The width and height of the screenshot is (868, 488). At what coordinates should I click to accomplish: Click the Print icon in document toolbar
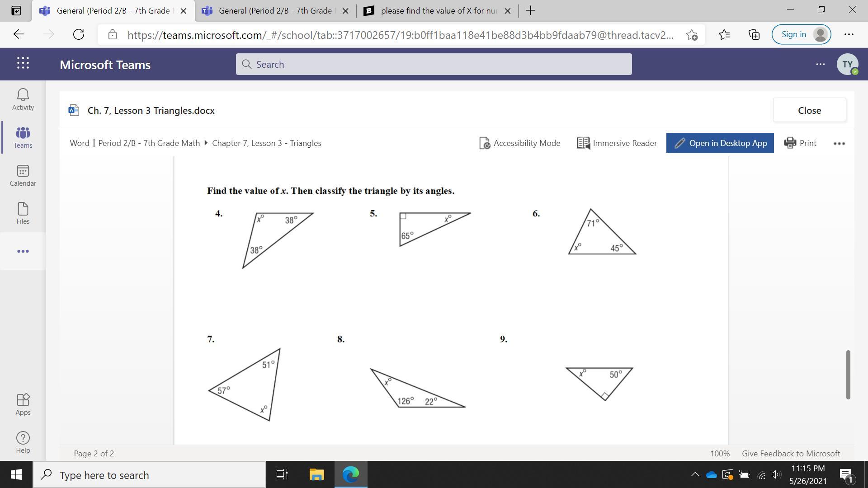pyautogui.click(x=800, y=143)
